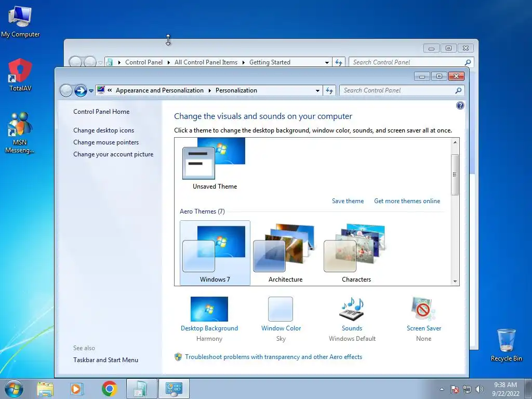This screenshot has width=532, height=399.
Task: Open the Screen Saver settings icon
Action: point(423,309)
